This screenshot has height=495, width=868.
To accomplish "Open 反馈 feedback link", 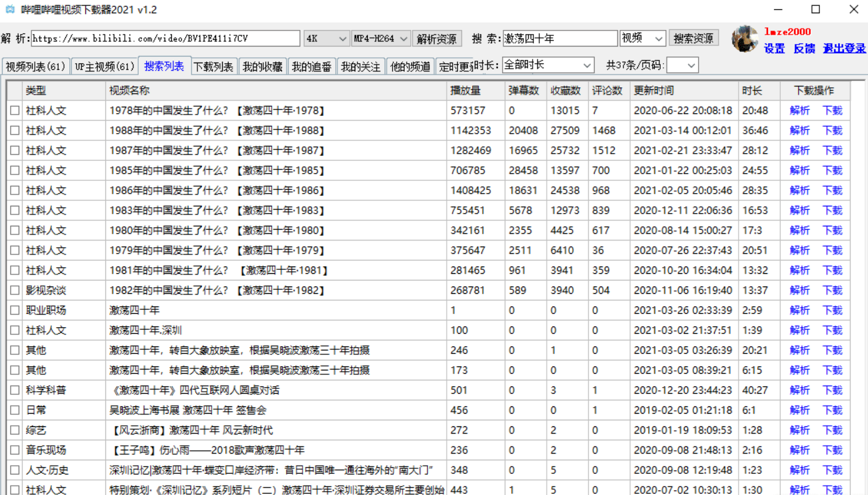I will 804,49.
